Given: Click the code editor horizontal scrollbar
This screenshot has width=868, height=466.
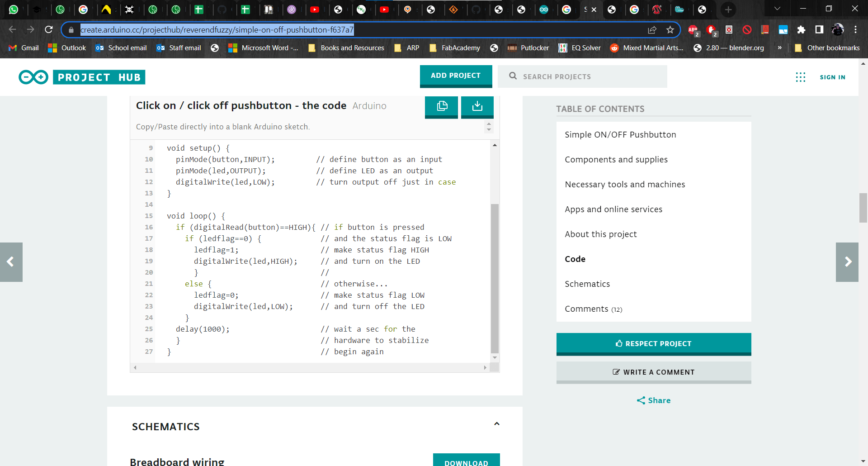Looking at the screenshot, I should tap(310, 368).
